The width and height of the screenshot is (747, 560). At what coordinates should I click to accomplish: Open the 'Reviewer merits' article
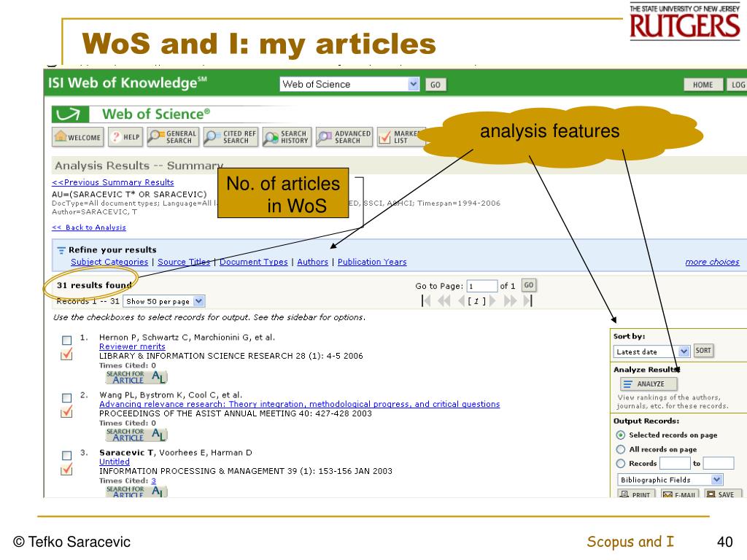click(x=132, y=346)
